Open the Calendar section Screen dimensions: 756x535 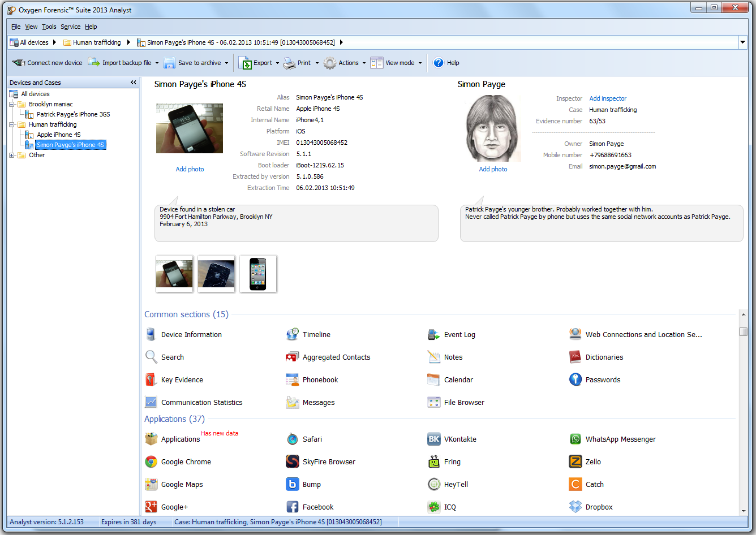pos(450,380)
